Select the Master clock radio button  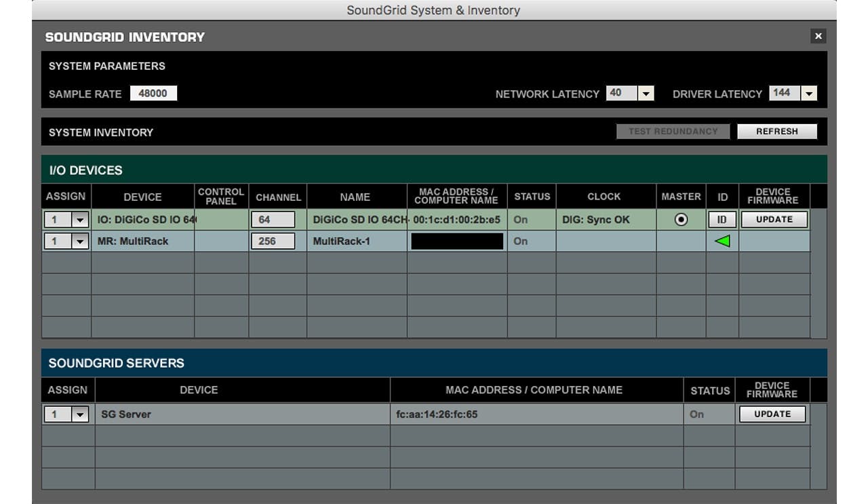(x=681, y=220)
